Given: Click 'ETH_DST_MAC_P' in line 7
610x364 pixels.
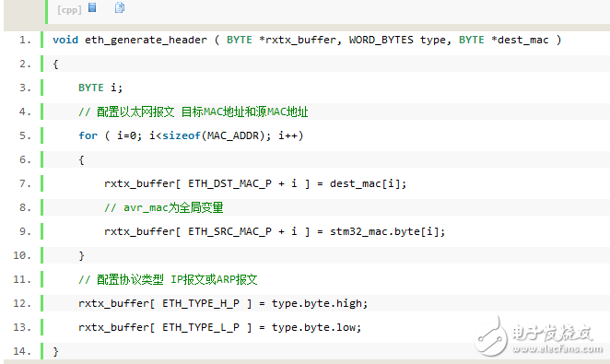Looking at the screenshot, I should (229, 183).
